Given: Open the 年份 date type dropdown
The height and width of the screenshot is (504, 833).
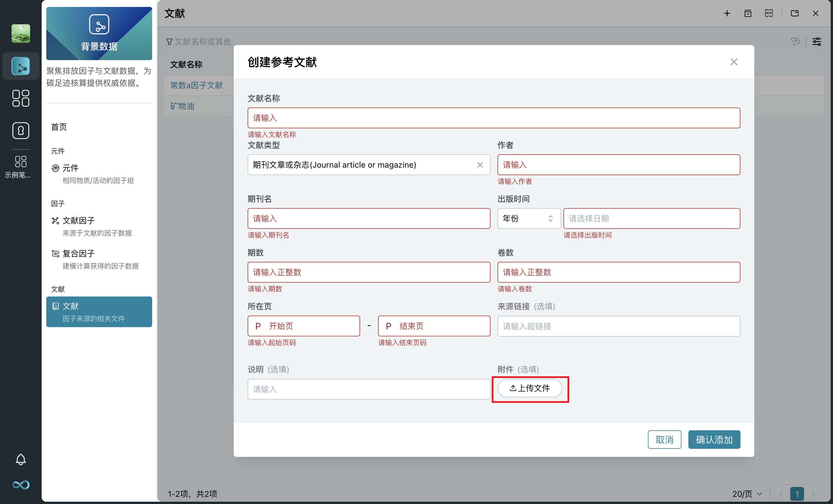Looking at the screenshot, I should coord(528,218).
